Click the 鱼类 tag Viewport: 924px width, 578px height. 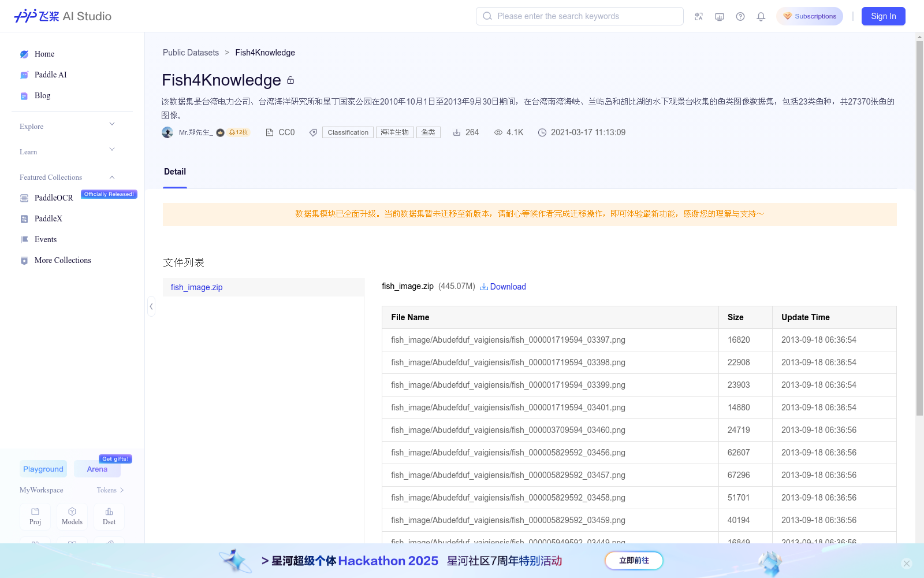tap(429, 132)
